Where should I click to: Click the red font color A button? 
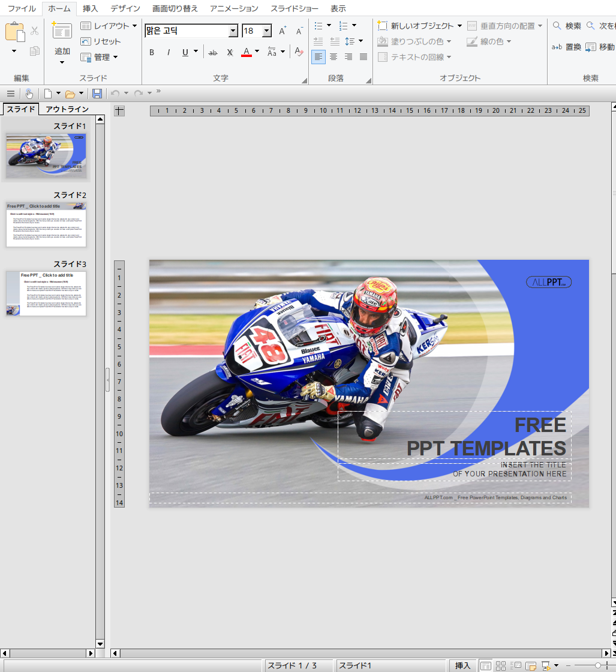pyautogui.click(x=247, y=52)
